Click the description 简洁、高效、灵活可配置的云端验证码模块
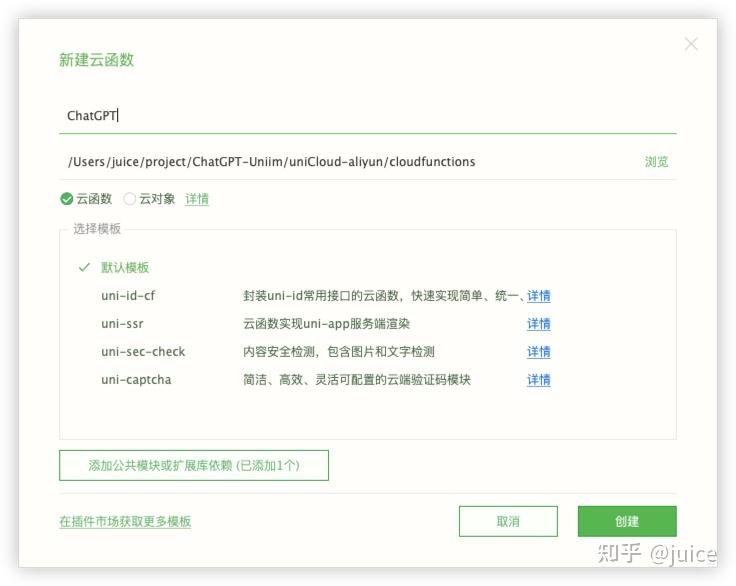736x586 pixels. pyautogui.click(x=356, y=380)
